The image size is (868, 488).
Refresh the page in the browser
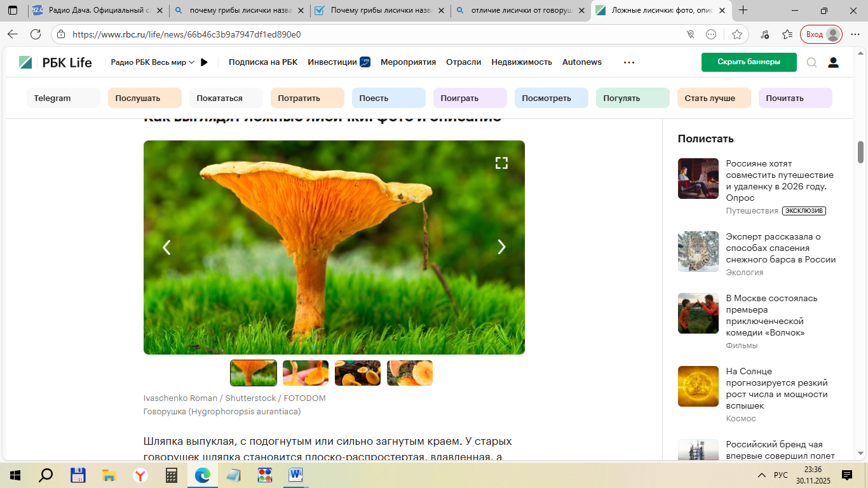tap(36, 34)
